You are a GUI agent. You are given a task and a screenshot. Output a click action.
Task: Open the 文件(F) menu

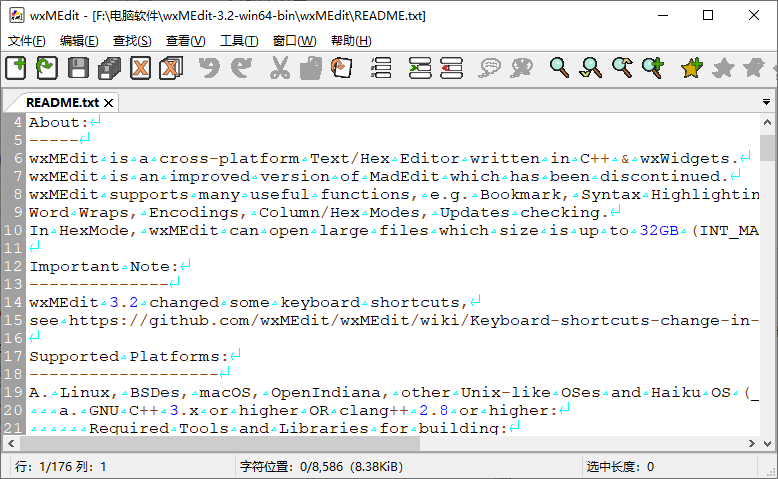coord(27,41)
